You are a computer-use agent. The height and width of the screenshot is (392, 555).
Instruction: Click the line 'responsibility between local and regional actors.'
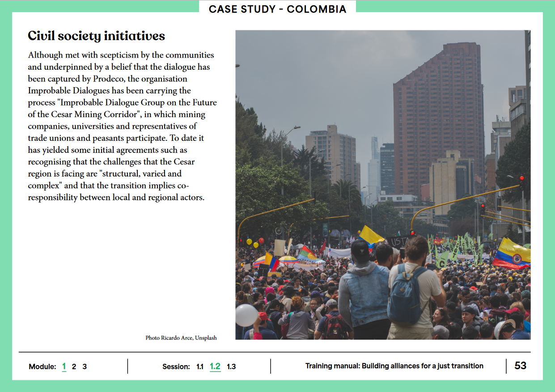tap(116, 197)
